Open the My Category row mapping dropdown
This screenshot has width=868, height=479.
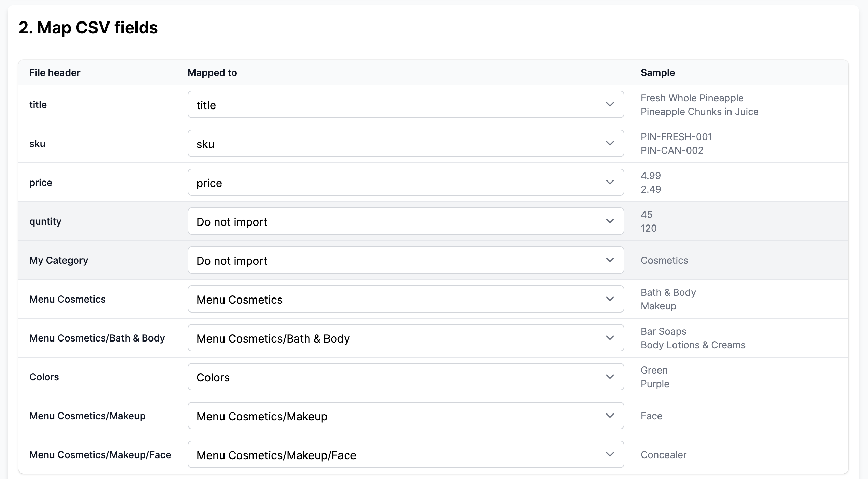click(x=405, y=260)
